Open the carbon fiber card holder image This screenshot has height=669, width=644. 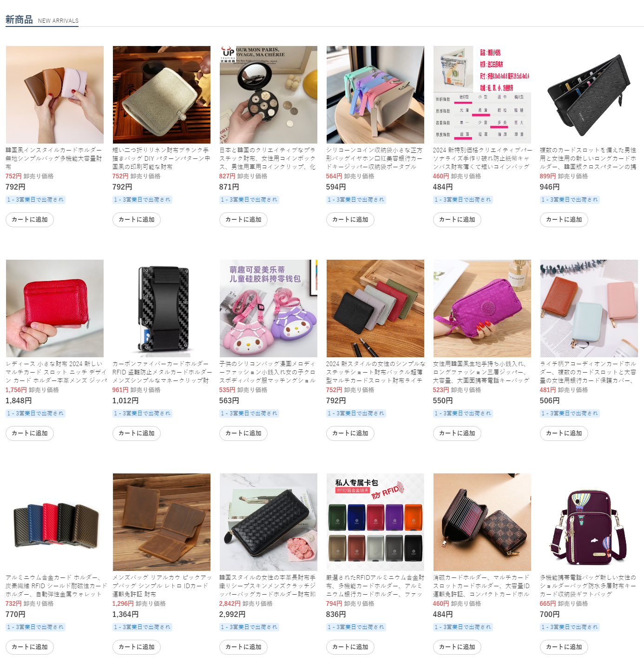162,308
